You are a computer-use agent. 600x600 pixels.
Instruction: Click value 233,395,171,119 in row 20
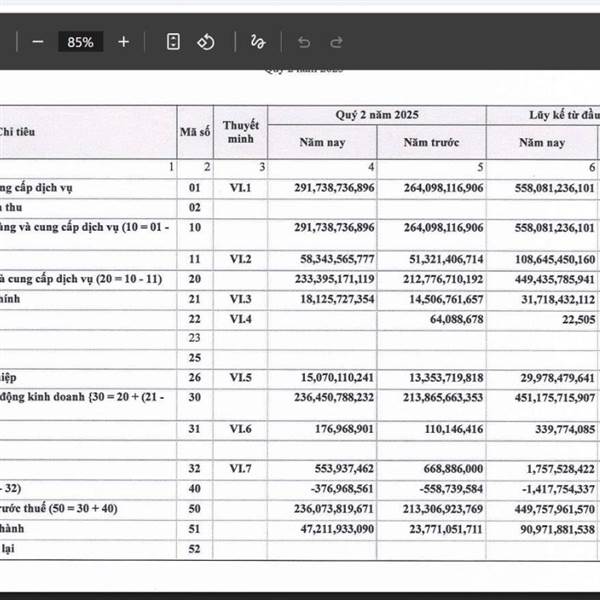[334, 279]
